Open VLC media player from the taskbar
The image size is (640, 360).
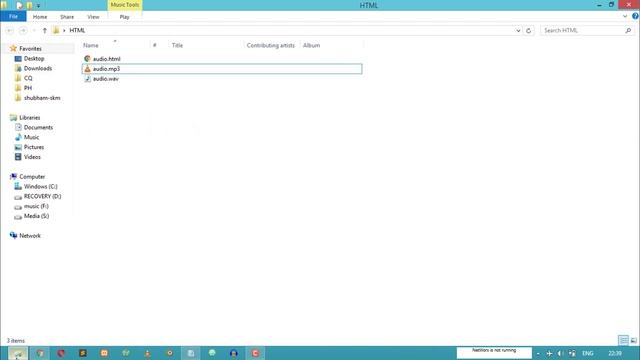click(x=147, y=353)
